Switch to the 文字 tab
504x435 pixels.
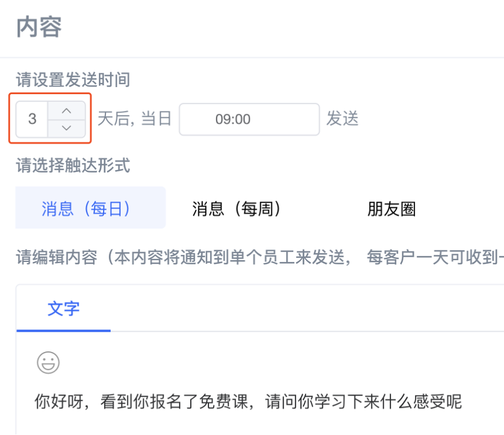(64, 309)
